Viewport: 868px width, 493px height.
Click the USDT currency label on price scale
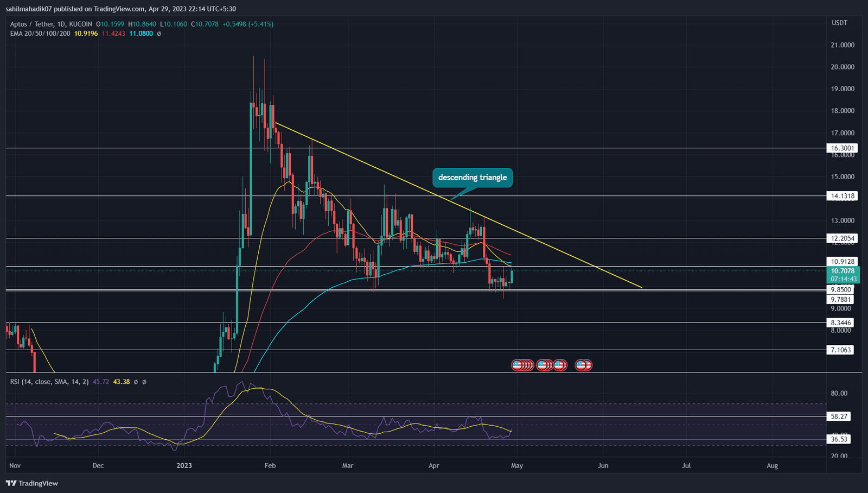(x=839, y=23)
